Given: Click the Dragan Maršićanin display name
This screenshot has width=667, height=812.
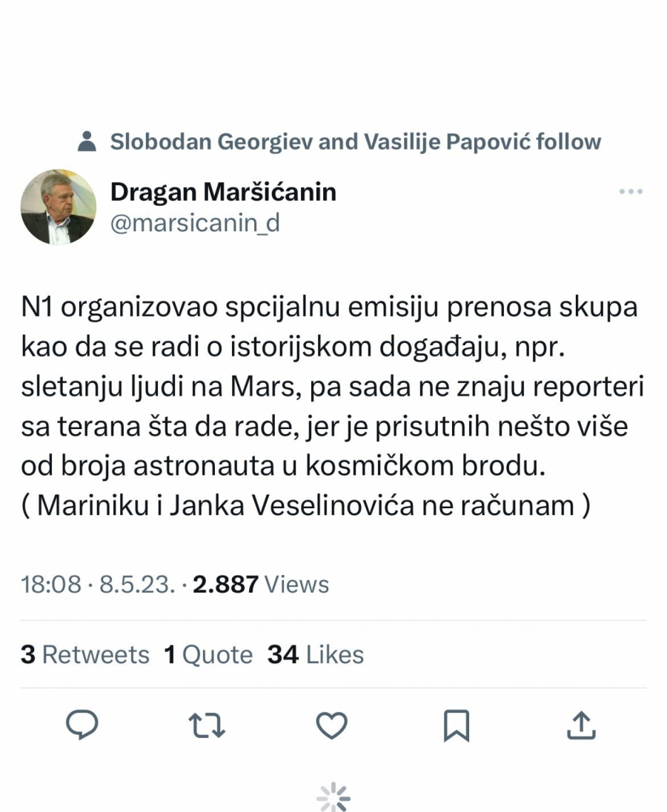Looking at the screenshot, I should (x=223, y=192).
